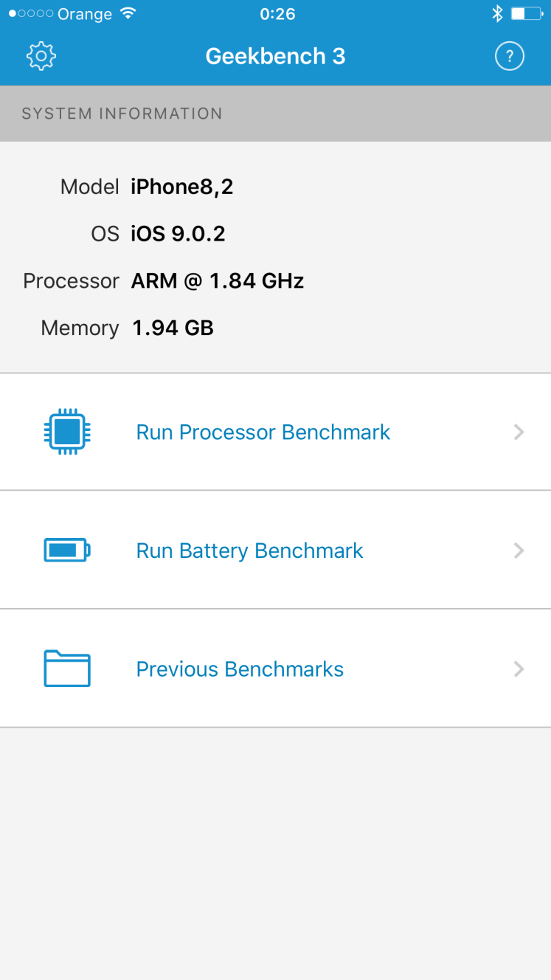
Task: Tap the ARM @ 1.84 GHz processor value
Action: click(x=218, y=281)
